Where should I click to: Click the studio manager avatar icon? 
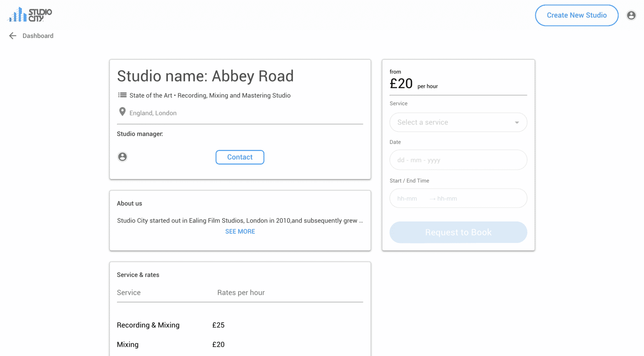pos(122,157)
